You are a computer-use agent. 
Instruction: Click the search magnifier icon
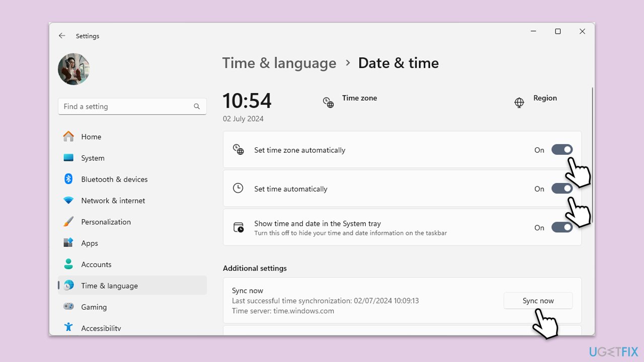click(x=197, y=107)
